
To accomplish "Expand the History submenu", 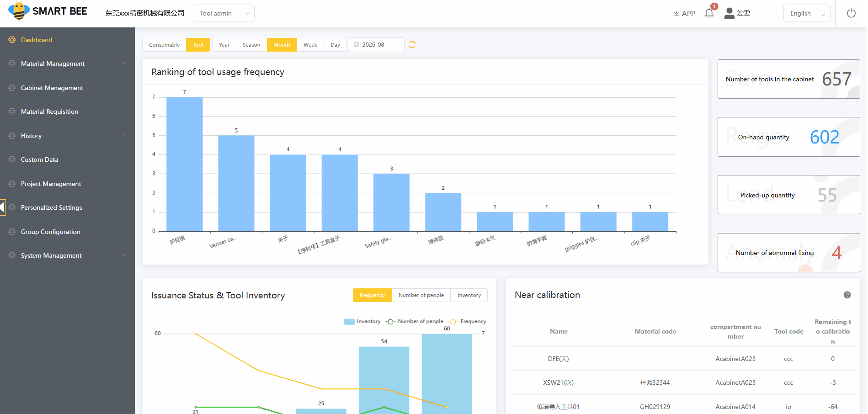I will 67,136.
